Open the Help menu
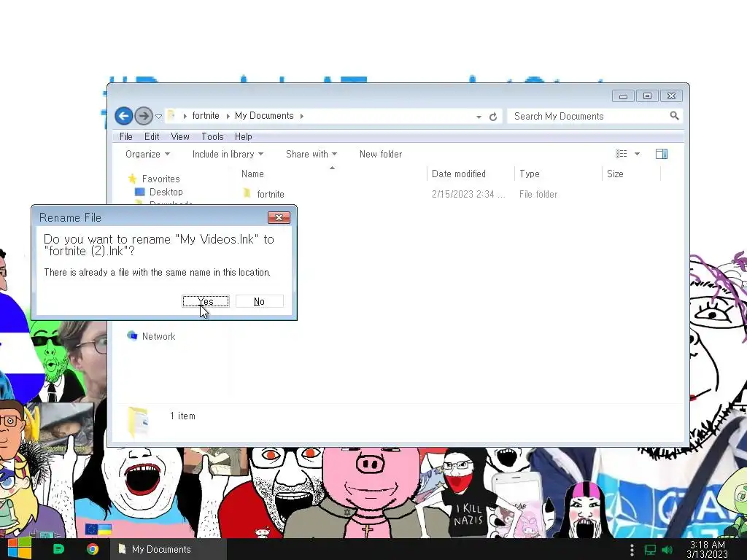 [x=244, y=136]
